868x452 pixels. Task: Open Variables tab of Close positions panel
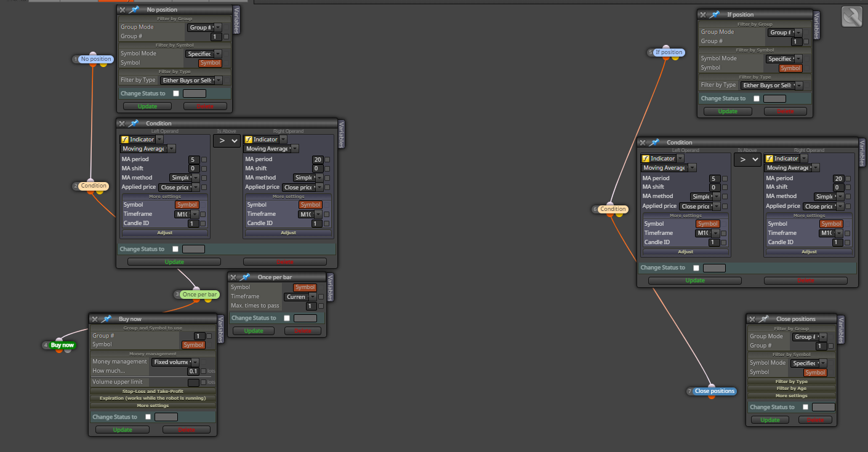click(x=842, y=329)
